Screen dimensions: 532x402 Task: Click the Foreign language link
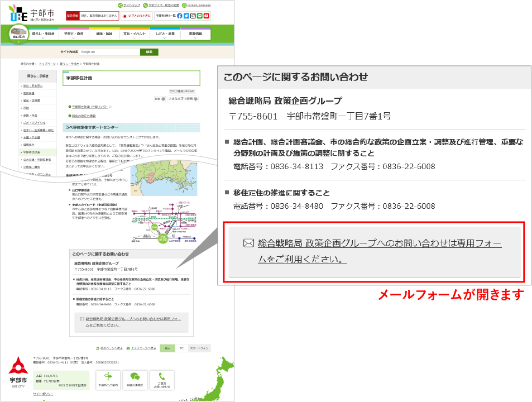click(x=199, y=5)
